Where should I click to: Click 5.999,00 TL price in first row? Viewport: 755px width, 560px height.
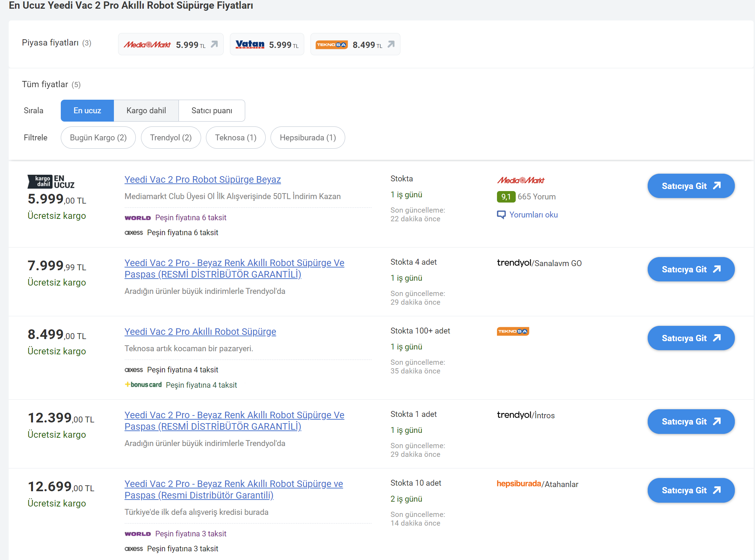coord(57,199)
